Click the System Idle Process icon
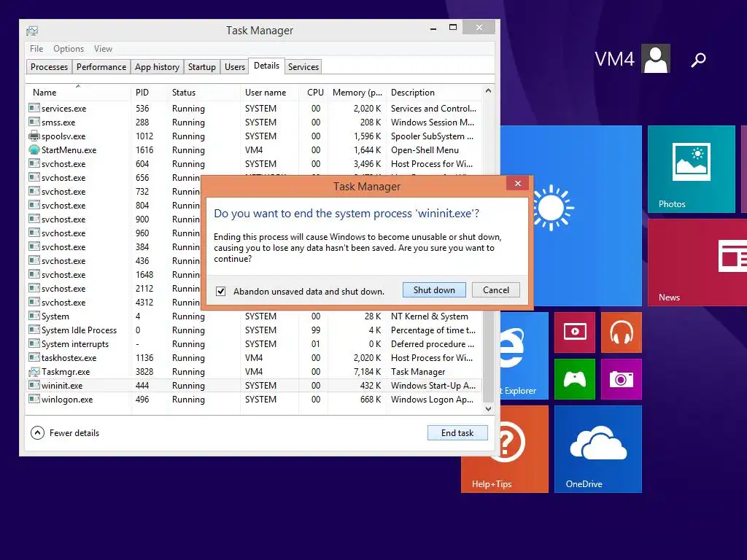The height and width of the screenshot is (560, 747). point(34,330)
